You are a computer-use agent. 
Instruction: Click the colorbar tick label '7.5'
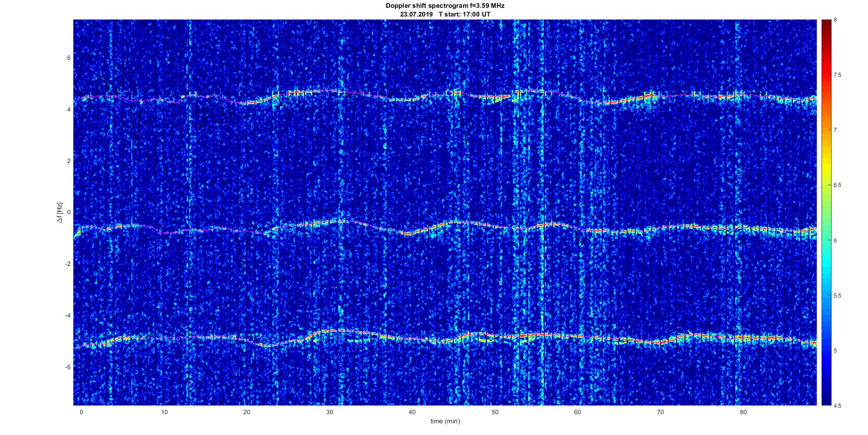[x=837, y=75]
